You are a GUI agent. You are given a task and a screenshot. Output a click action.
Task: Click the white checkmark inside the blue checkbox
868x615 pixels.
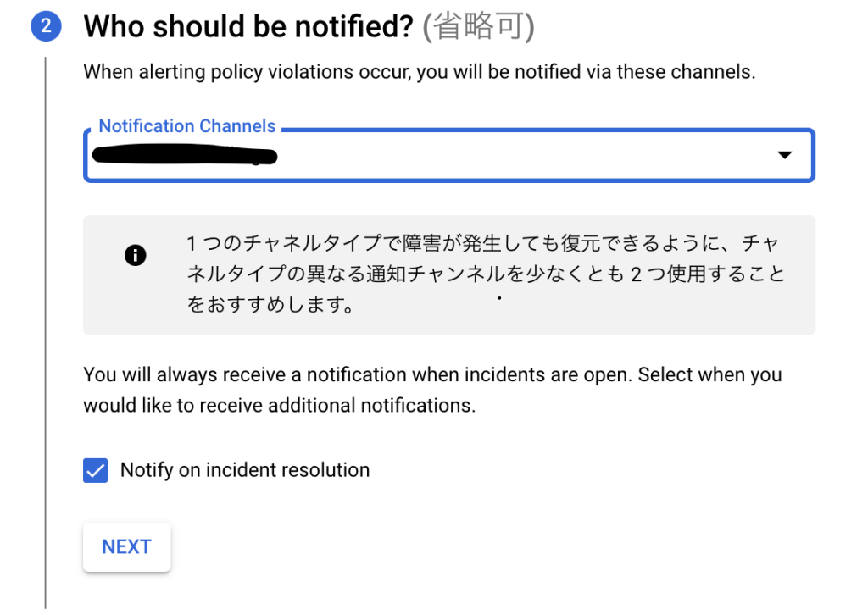[x=95, y=471]
